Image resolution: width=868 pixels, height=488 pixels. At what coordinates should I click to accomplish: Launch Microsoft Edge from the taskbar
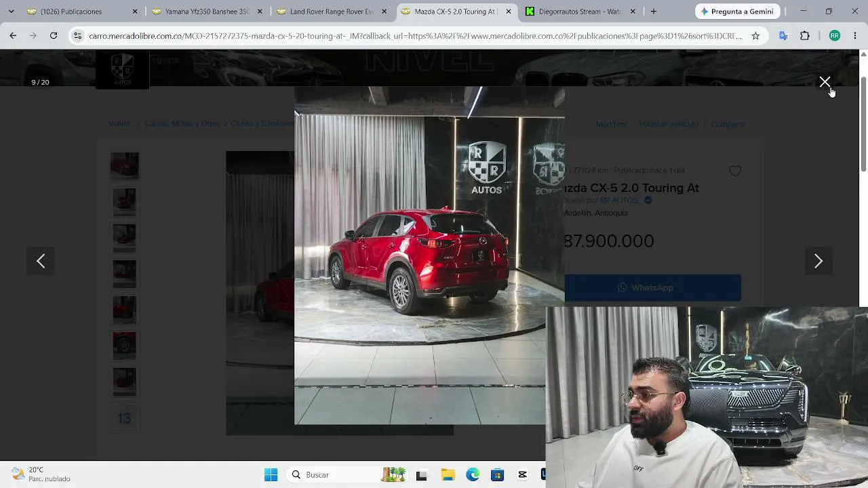(473, 475)
